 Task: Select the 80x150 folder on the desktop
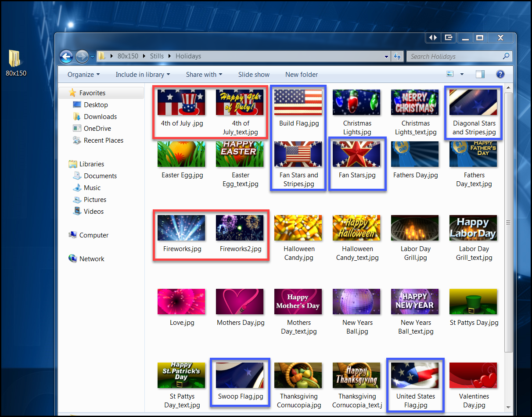(16, 63)
